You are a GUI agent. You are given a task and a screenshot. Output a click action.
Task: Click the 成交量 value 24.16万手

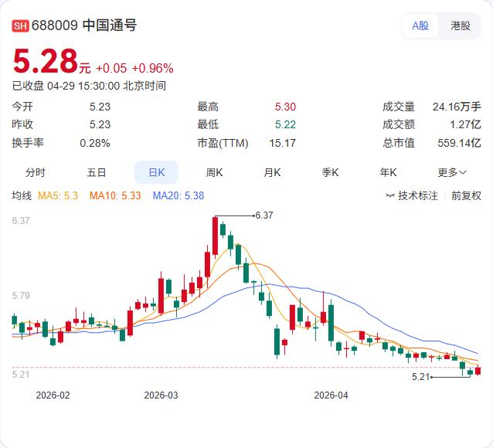457,107
